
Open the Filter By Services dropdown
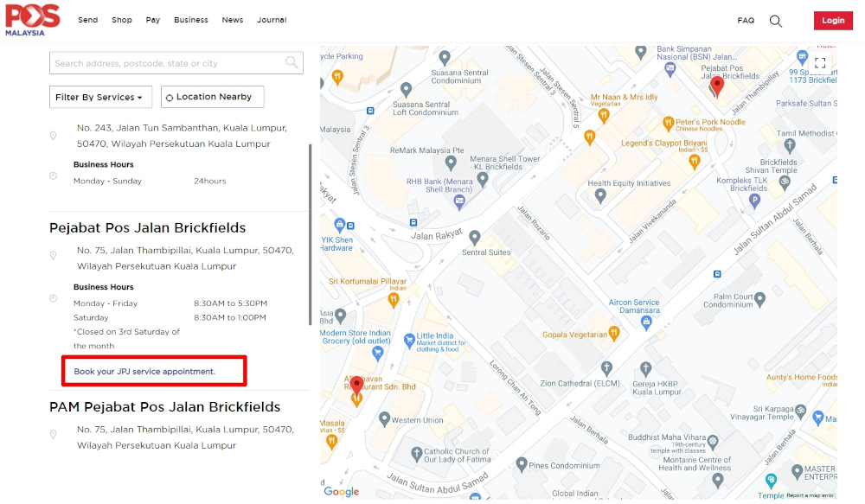point(100,97)
